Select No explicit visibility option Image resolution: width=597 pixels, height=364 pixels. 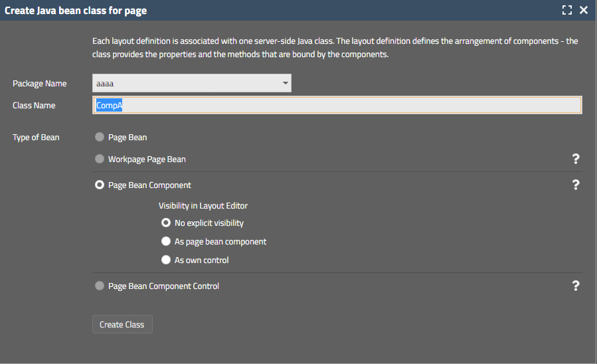click(166, 223)
